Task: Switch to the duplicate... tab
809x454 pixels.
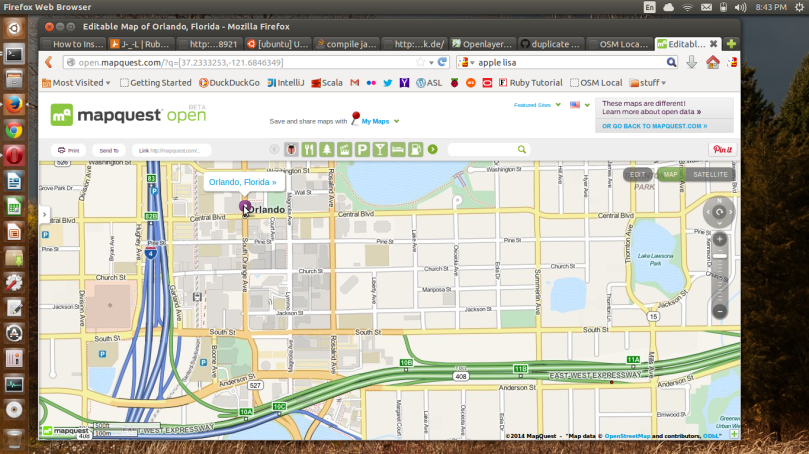Action: (x=550, y=44)
